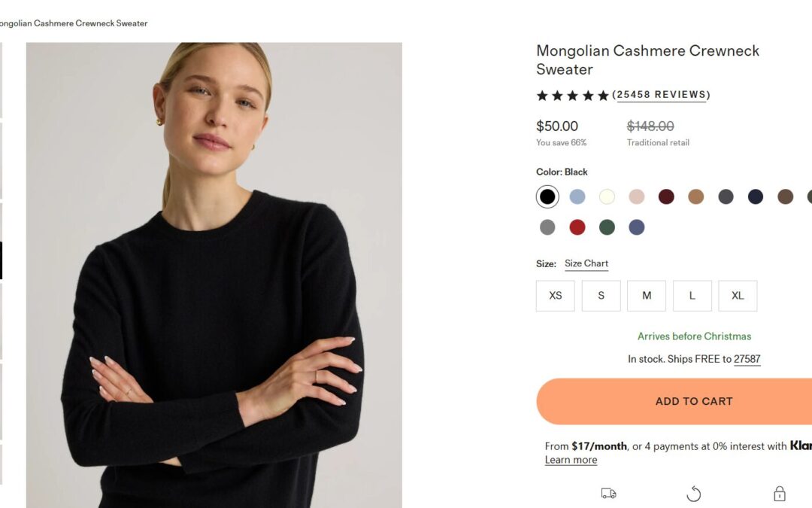Pick size XL
The height and width of the screenshot is (508, 812).
click(738, 296)
